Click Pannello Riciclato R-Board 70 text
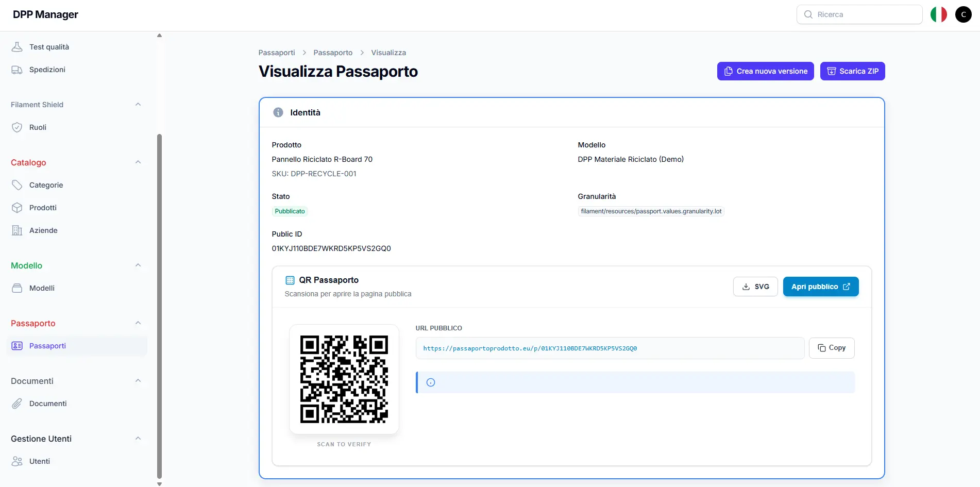Screen dimensions: 980x487 pyautogui.click(x=322, y=159)
